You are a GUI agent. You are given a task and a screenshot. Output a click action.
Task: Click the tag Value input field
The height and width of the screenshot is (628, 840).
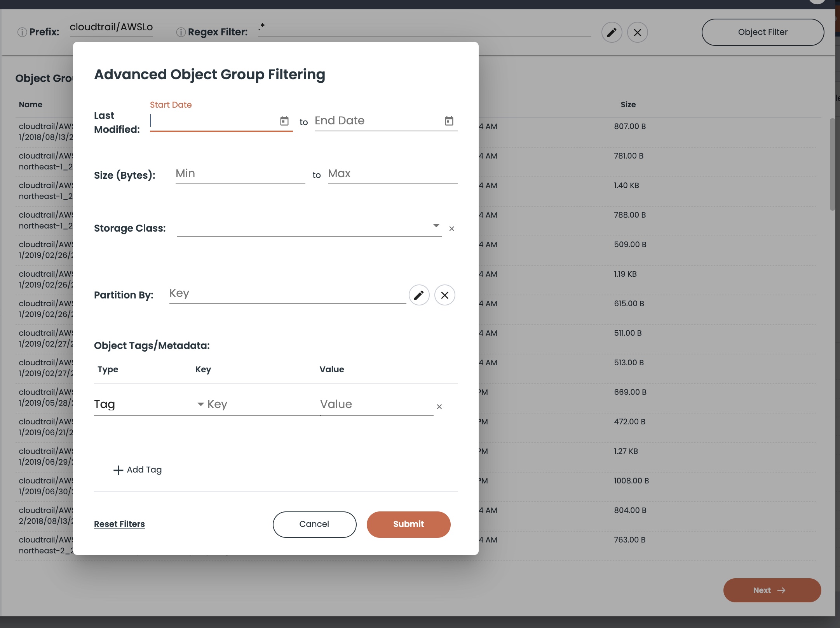click(376, 405)
